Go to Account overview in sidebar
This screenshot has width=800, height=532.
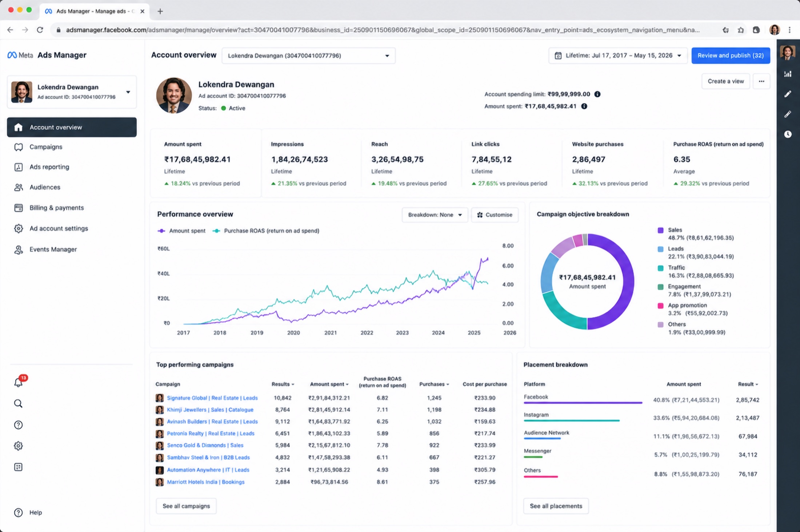coord(72,127)
